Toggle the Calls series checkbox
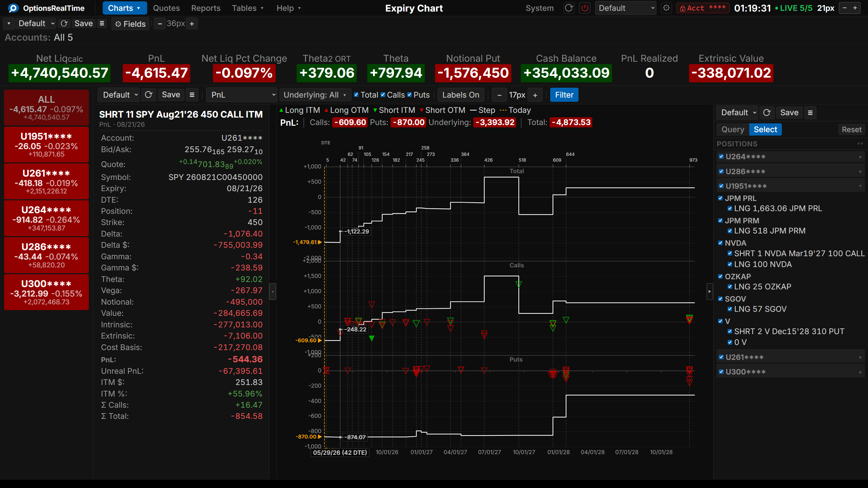The height and width of the screenshot is (488, 868). (383, 95)
